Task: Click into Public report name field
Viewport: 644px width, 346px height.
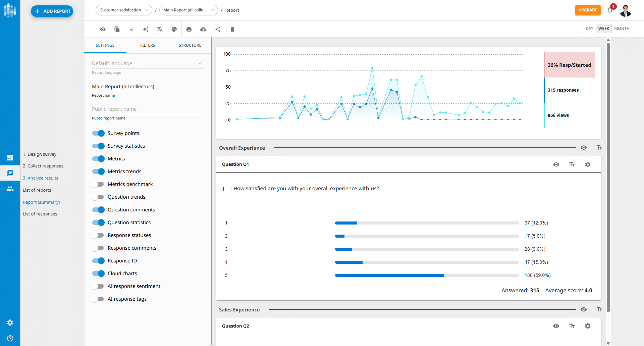Action: (x=147, y=109)
